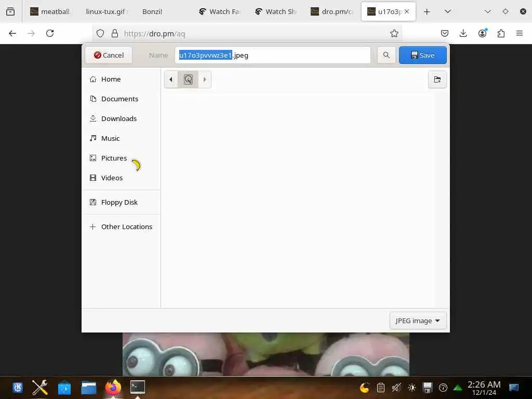Switch to the meatball browser tab

click(x=50, y=11)
